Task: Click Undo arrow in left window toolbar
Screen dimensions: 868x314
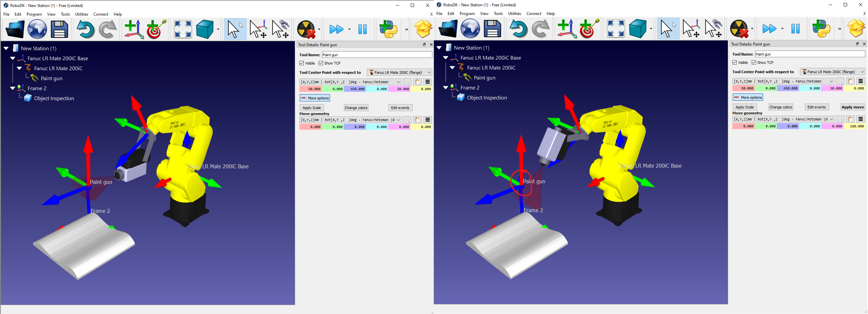Action: (85, 29)
